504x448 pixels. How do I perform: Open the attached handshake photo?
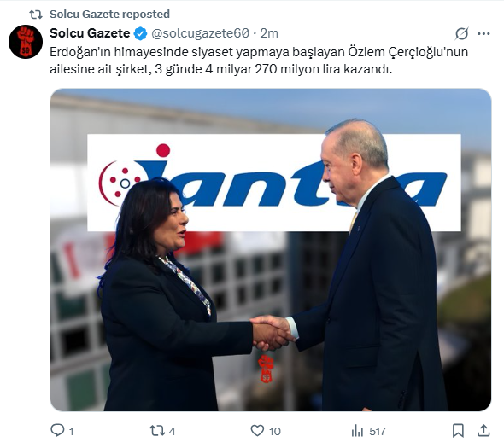click(x=271, y=250)
